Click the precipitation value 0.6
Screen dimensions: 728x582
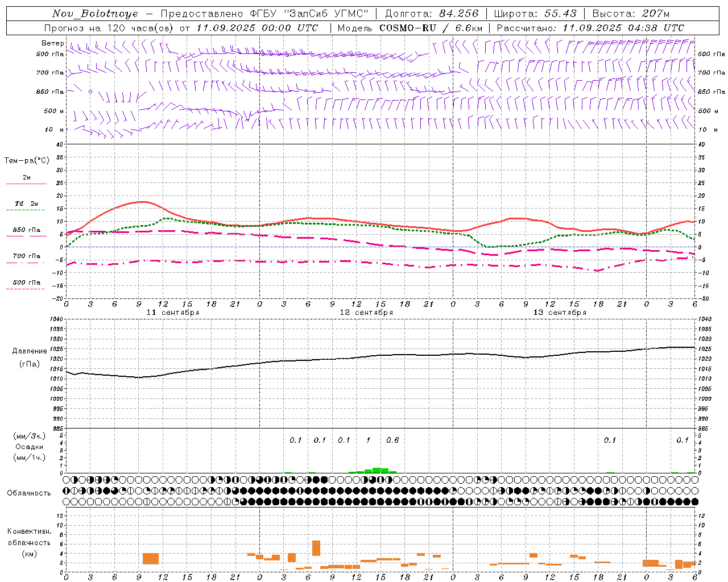392,440
